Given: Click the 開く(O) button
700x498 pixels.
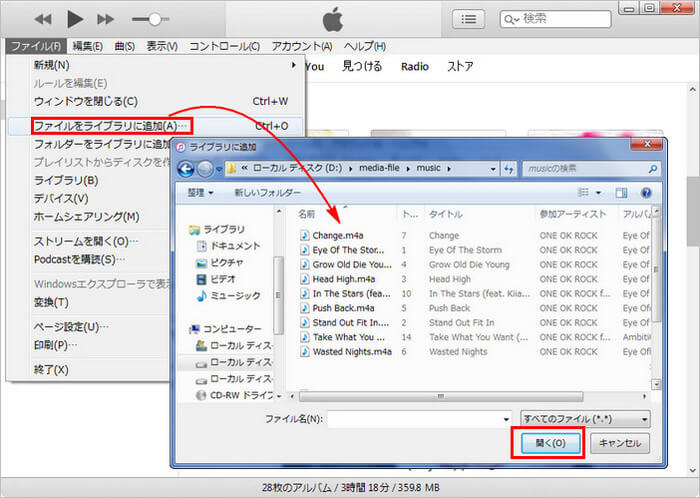Looking at the screenshot, I should (x=550, y=443).
